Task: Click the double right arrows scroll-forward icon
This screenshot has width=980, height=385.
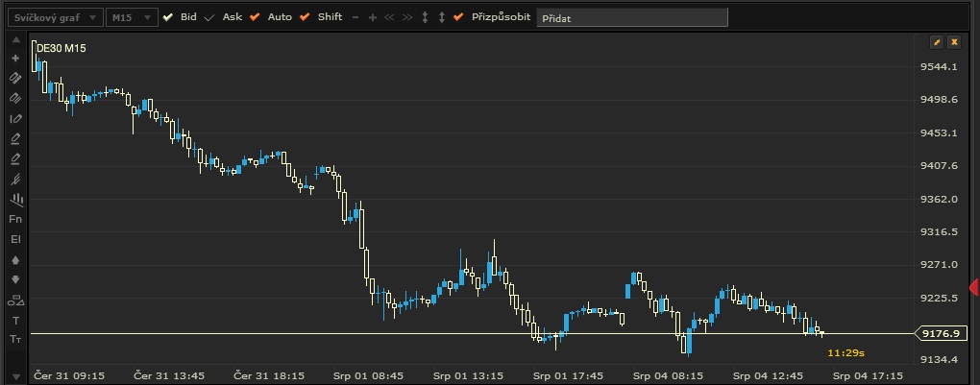Action: [x=407, y=17]
